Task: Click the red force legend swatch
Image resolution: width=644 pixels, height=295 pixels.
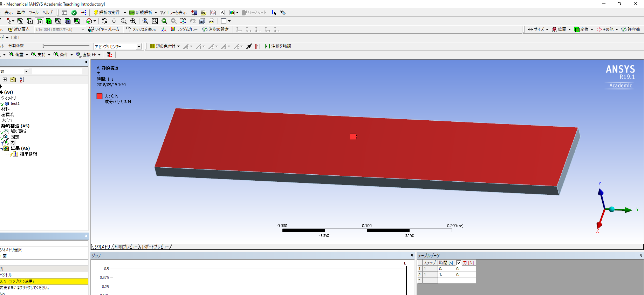Action: coord(100,96)
